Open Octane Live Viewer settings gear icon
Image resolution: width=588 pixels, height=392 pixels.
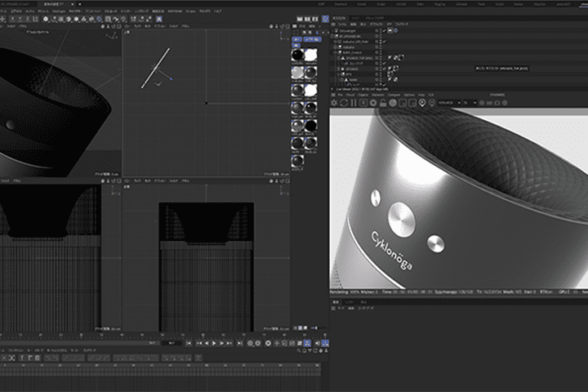(x=334, y=103)
